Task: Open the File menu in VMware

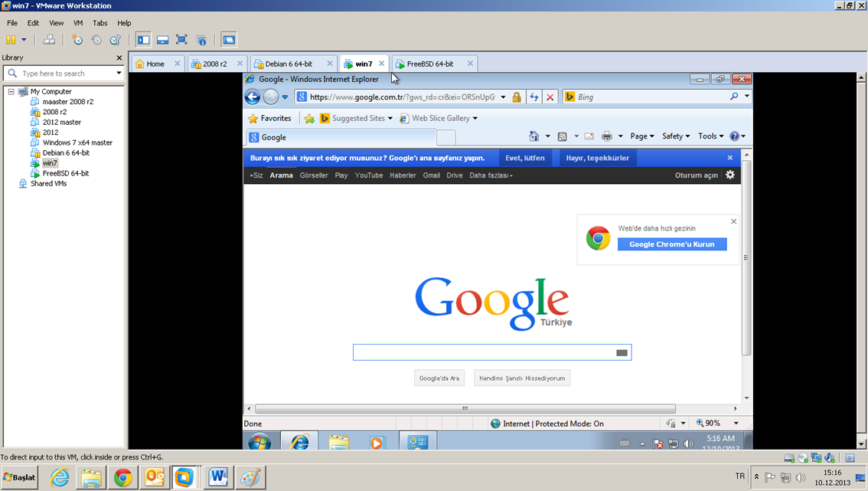Action: pyautogui.click(x=12, y=23)
